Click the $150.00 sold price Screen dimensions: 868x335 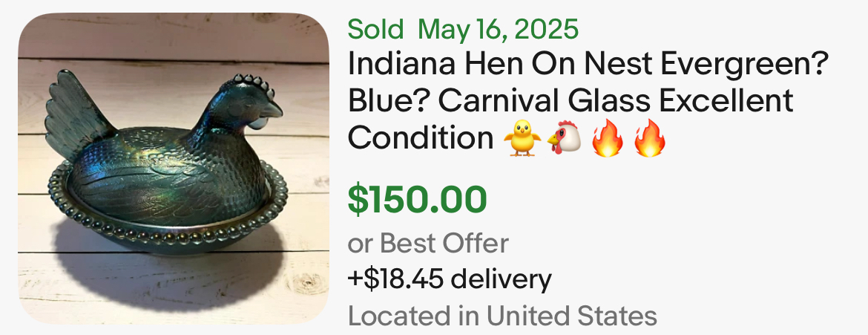point(418,198)
